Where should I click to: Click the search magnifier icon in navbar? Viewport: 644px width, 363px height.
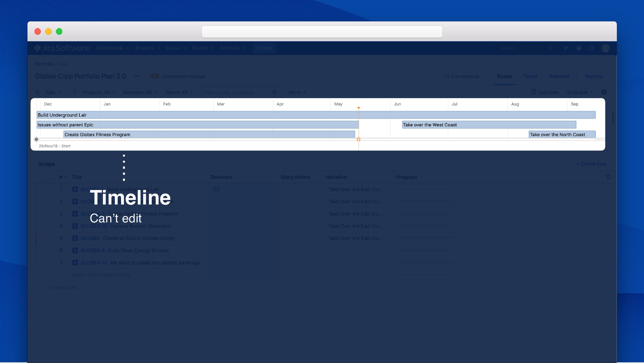click(x=550, y=48)
